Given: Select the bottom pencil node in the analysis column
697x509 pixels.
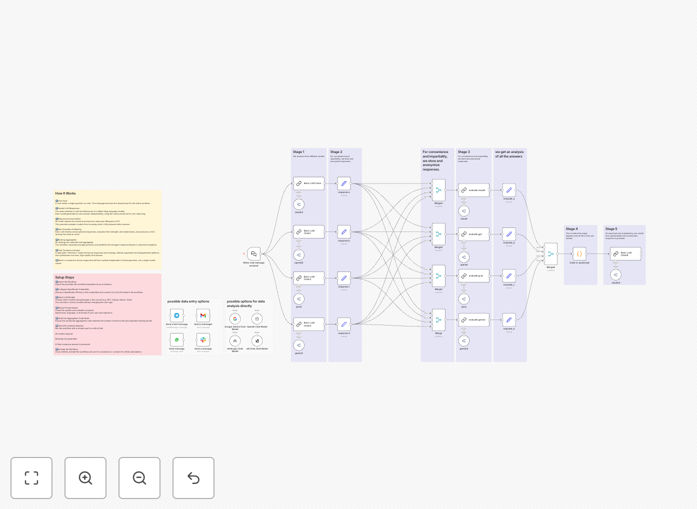Looking at the screenshot, I should tap(509, 320).
